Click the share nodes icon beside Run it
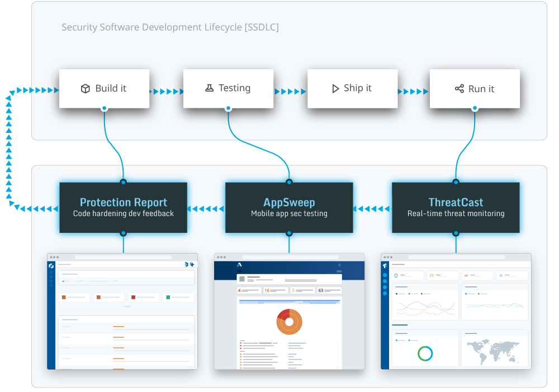 point(459,89)
